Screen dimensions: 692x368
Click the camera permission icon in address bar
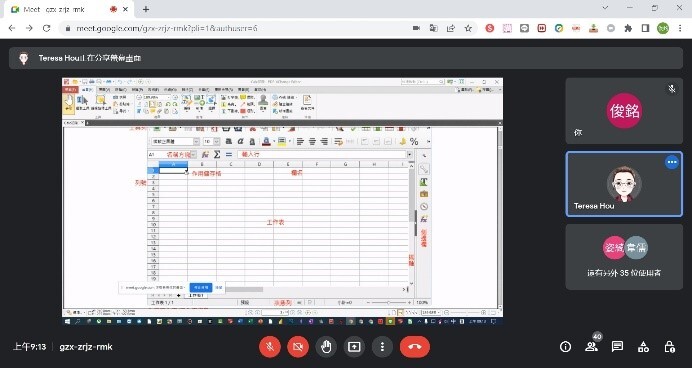point(416,28)
